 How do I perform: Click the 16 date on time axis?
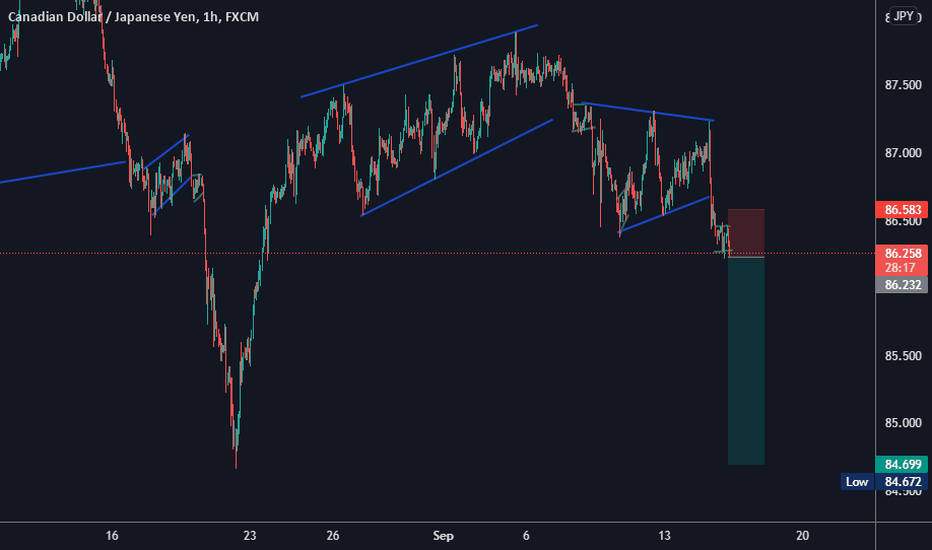click(x=112, y=536)
